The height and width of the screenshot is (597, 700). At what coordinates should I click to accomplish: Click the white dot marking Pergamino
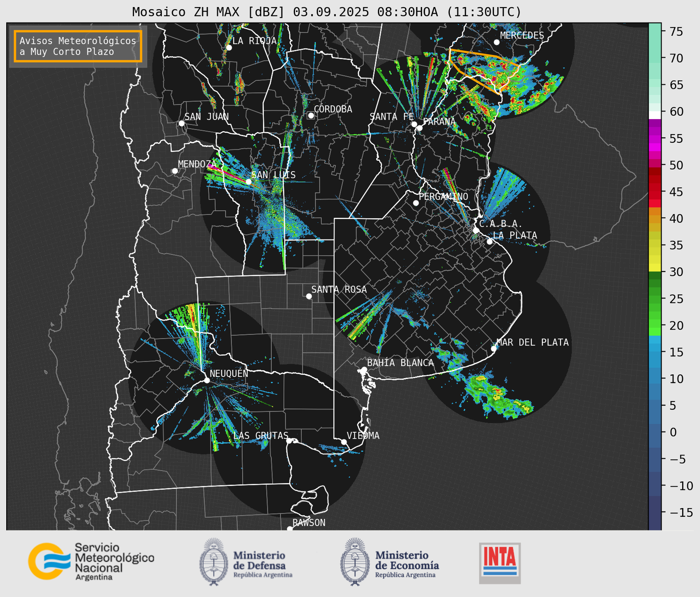tap(416, 203)
